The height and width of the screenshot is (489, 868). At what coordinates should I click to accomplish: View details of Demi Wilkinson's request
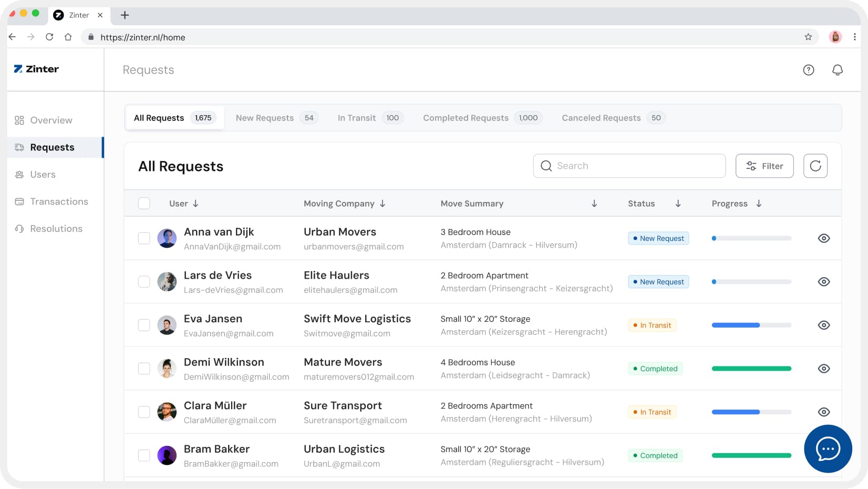(x=824, y=368)
